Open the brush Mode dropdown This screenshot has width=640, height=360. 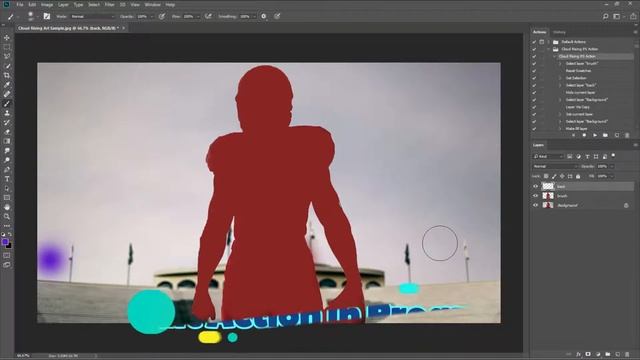pyautogui.click(x=93, y=16)
